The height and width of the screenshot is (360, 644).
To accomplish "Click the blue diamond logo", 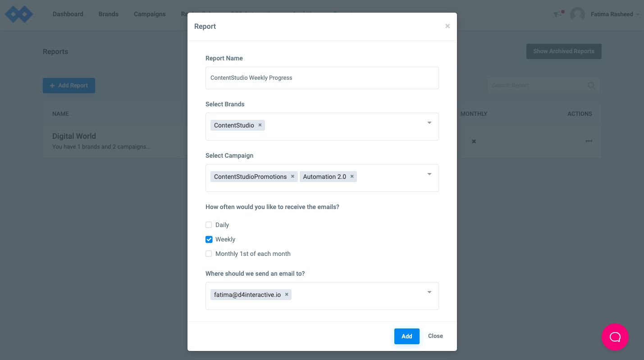I will (19, 14).
